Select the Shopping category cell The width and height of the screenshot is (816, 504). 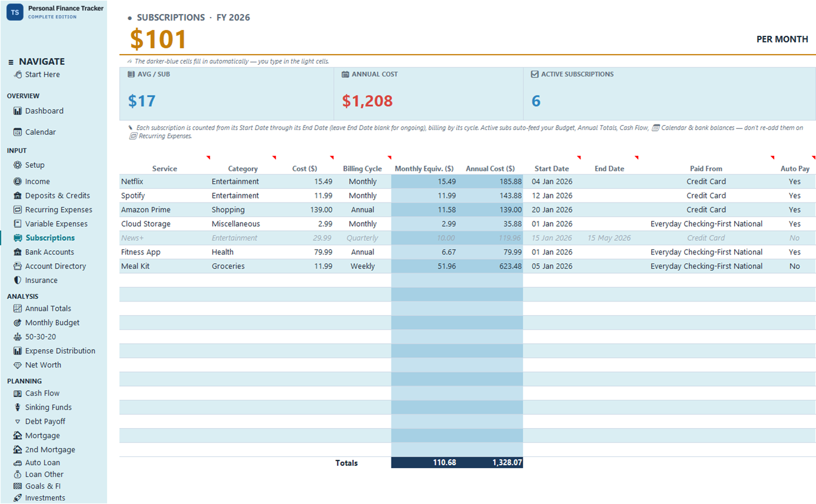[x=243, y=210]
